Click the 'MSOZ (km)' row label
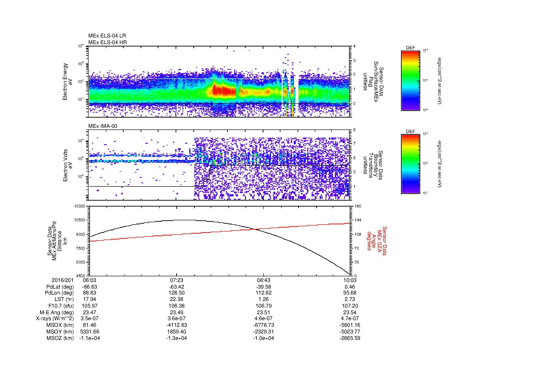 (60, 338)
